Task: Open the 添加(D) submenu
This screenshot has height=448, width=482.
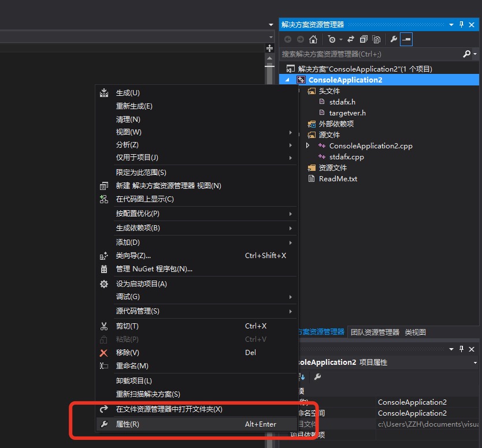Action: point(196,242)
